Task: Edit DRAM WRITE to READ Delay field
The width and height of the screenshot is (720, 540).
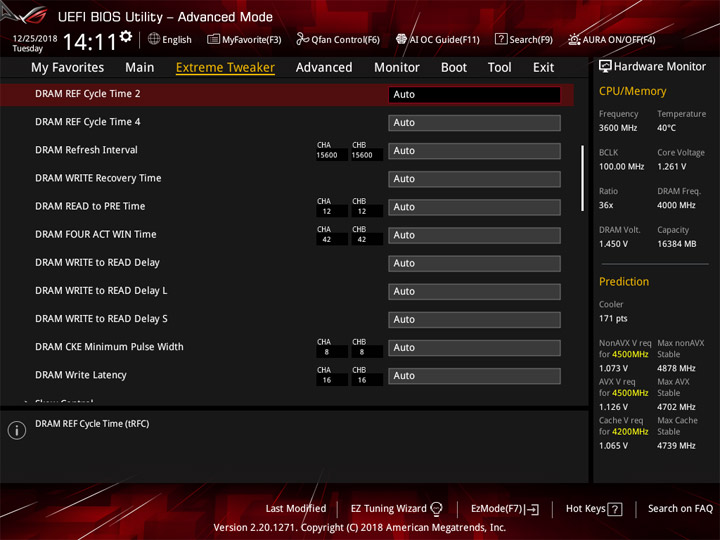Action: point(474,263)
